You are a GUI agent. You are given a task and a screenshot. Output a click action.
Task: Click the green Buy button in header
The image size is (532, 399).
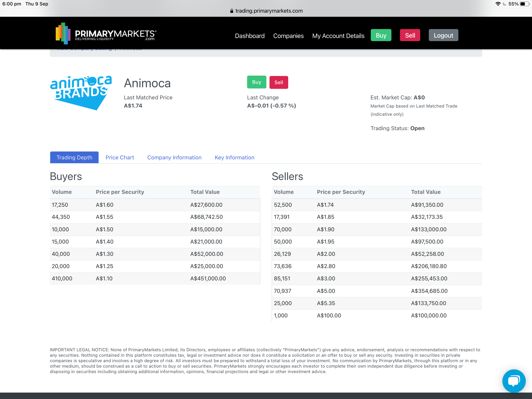[x=381, y=35]
